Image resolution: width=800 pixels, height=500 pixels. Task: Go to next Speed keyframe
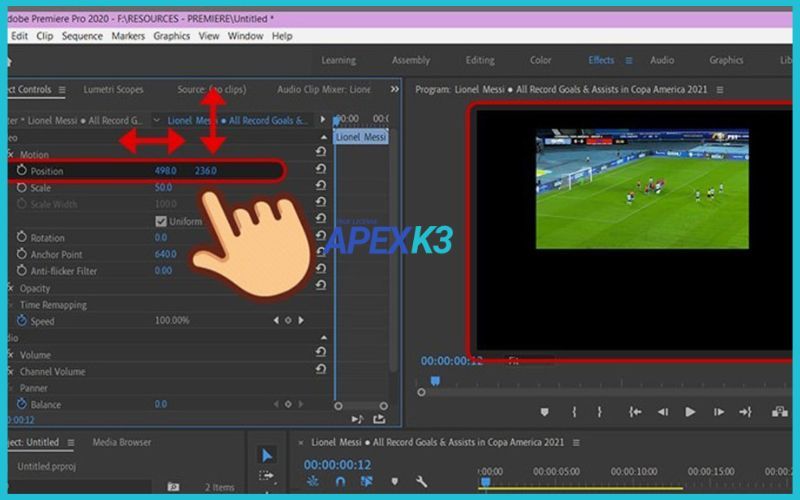pyautogui.click(x=301, y=320)
